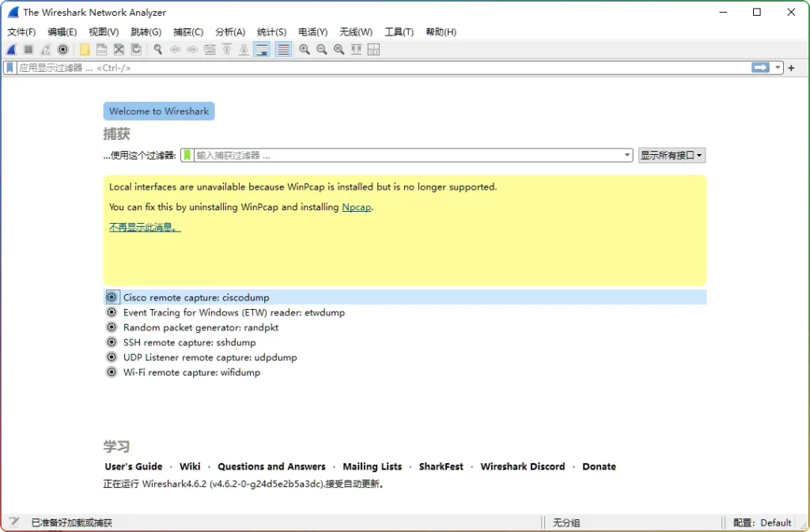Click the reload capture file icon
810x532 pixels.
click(134, 49)
